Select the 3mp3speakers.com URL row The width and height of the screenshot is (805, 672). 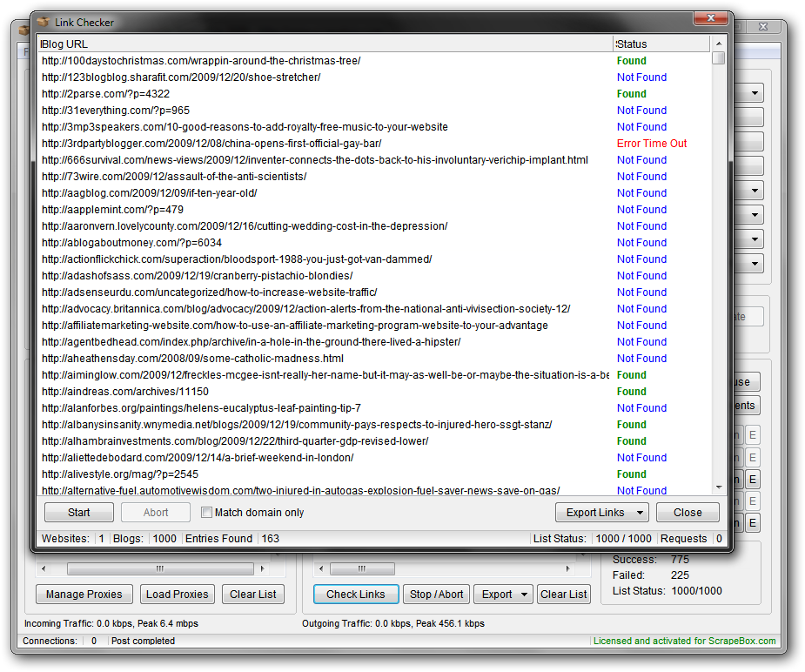[x=373, y=127]
